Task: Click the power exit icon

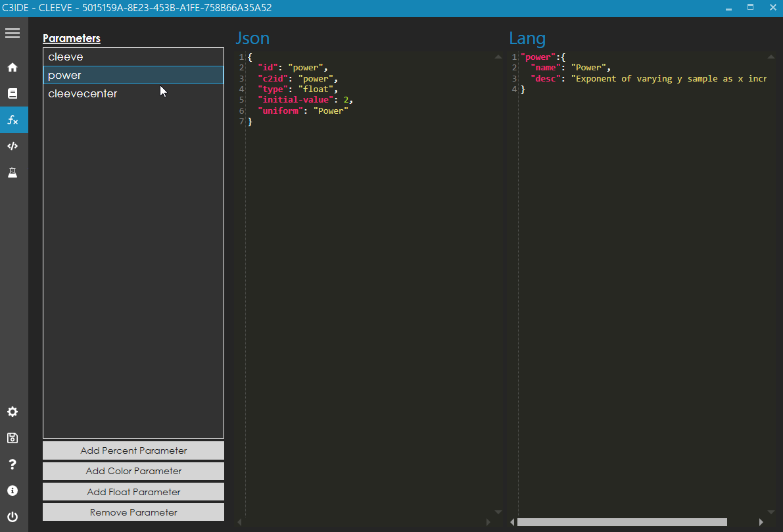Action: pos(12,516)
